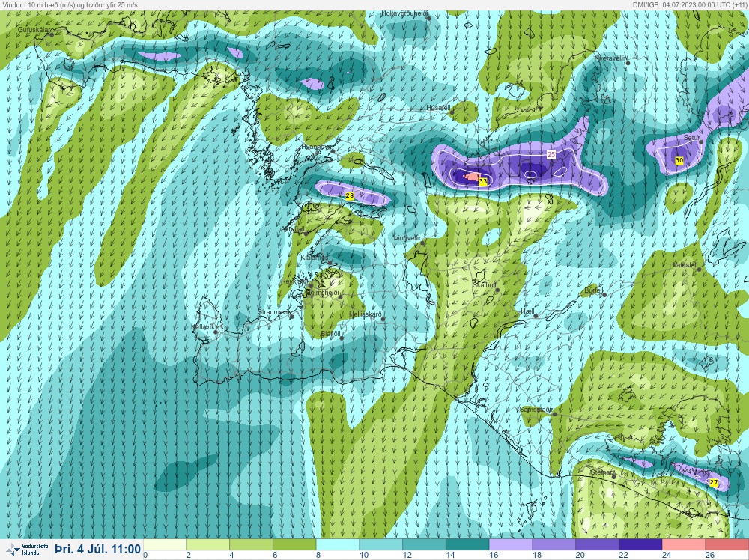Select the Hæll station marker
749x560 pixels.
click(x=536, y=316)
